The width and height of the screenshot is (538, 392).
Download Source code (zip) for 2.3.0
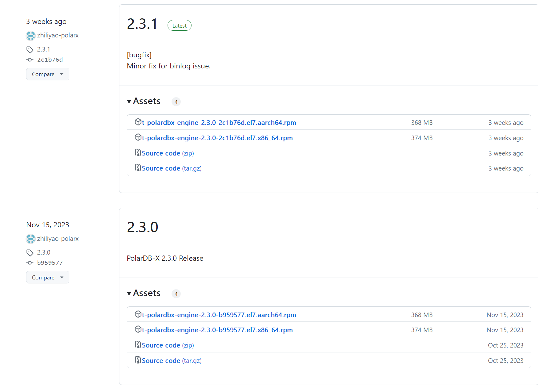pyautogui.click(x=168, y=345)
